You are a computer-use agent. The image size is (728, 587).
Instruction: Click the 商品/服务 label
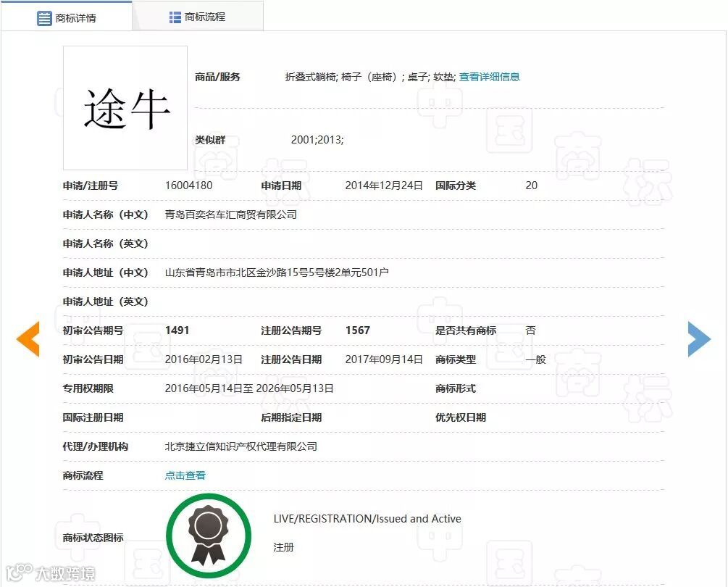pyautogui.click(x=217, y=77)
